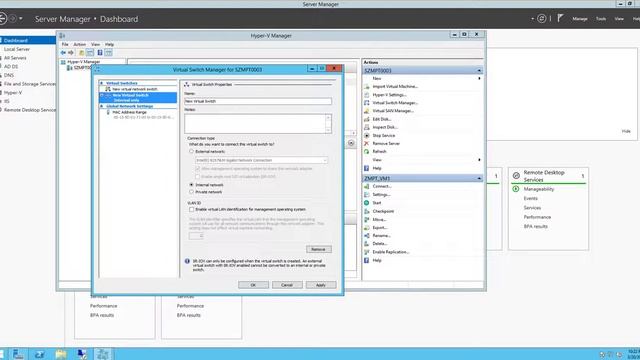Open File Explorer from the taskbar
640x360 pixels.
[x=61, y=354]
